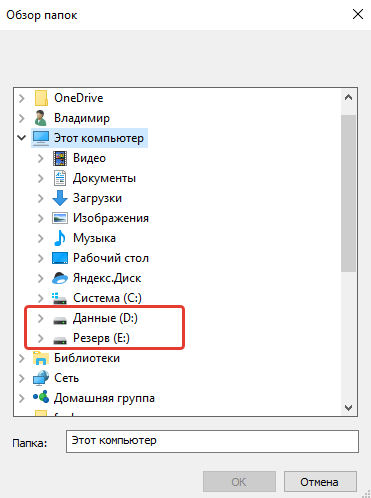
Task: Select the Домашняя группа label
Action: pos(104,398)
